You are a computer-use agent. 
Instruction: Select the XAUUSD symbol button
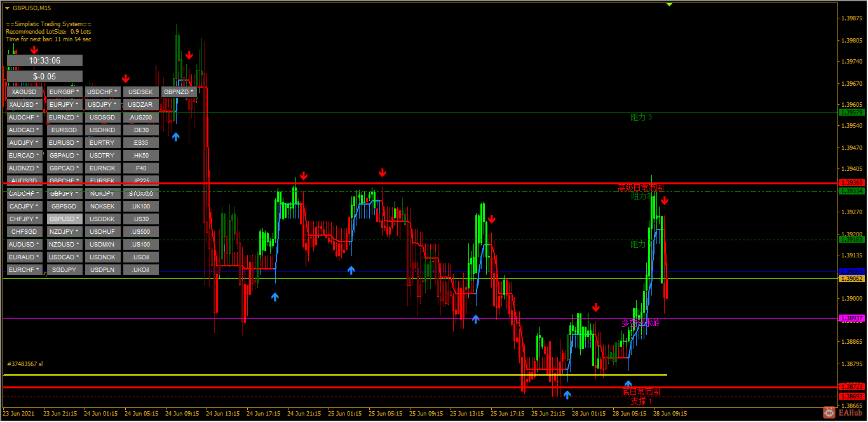click(24, 105)
